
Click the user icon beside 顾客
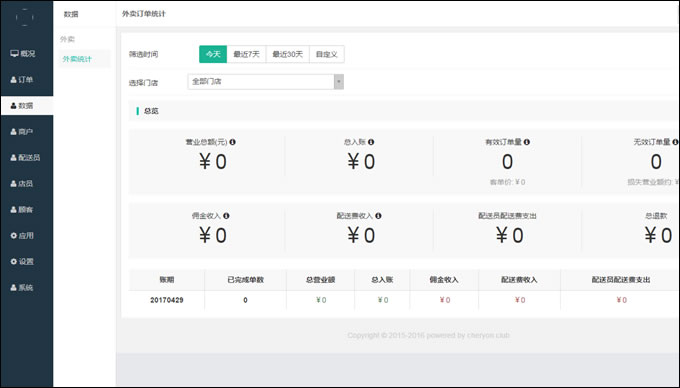tap(13, 210)
